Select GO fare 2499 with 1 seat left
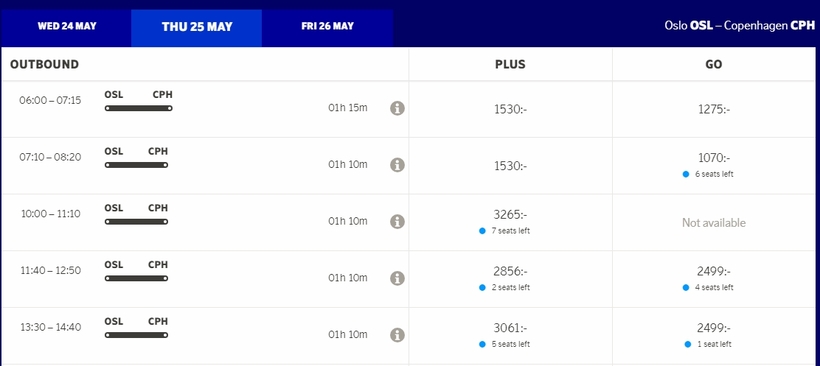820x366 pixels. tap(714, 335)
